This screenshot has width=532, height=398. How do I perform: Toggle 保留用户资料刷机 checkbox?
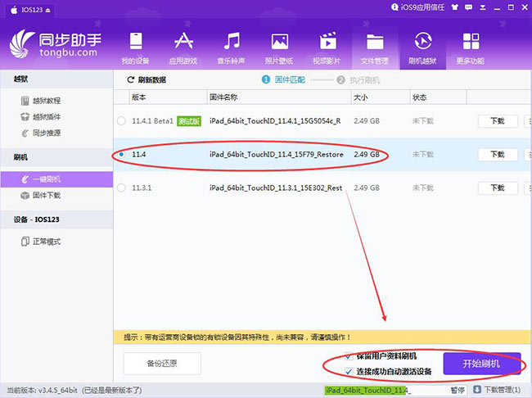point(349,356)
